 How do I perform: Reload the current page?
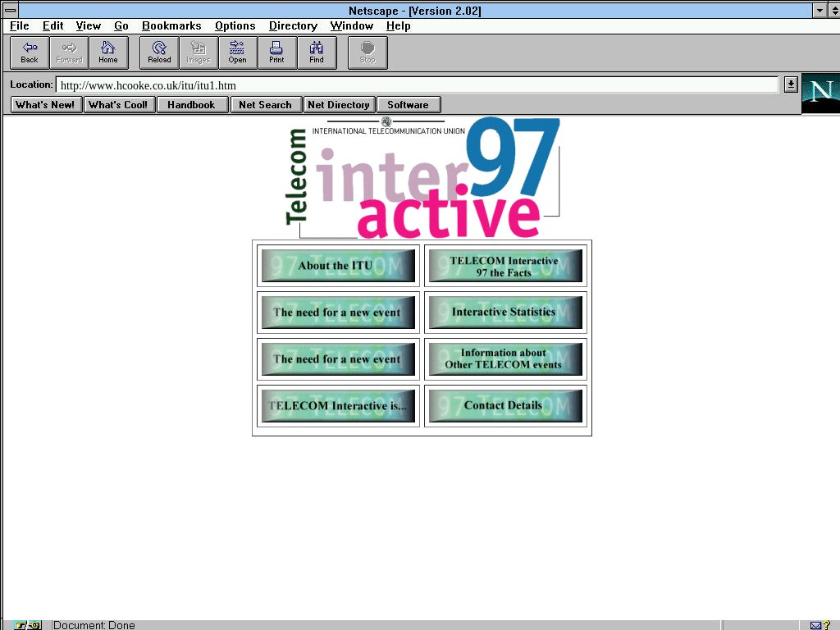pyautogui.click(x=159, y=52)
